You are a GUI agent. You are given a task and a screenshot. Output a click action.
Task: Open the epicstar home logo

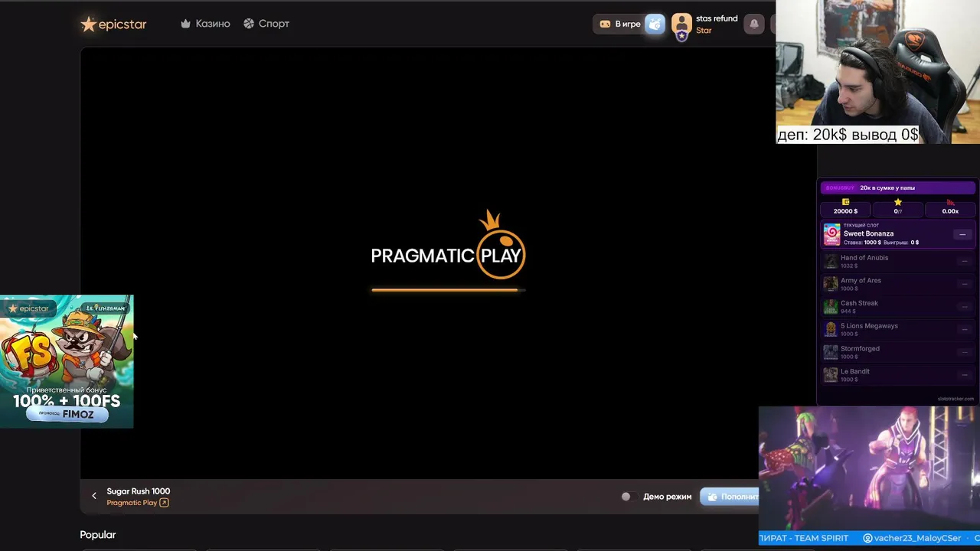(113, 24)
